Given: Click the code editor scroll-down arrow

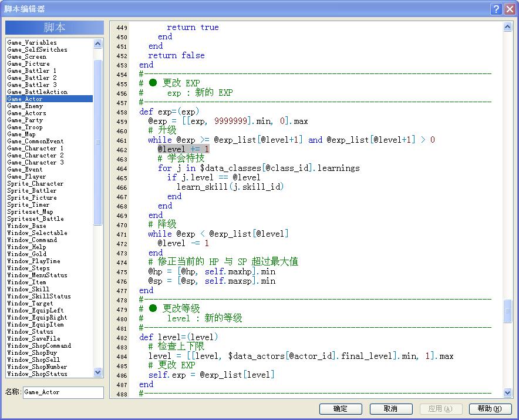Looking at the screenshot, I should 507,392.
